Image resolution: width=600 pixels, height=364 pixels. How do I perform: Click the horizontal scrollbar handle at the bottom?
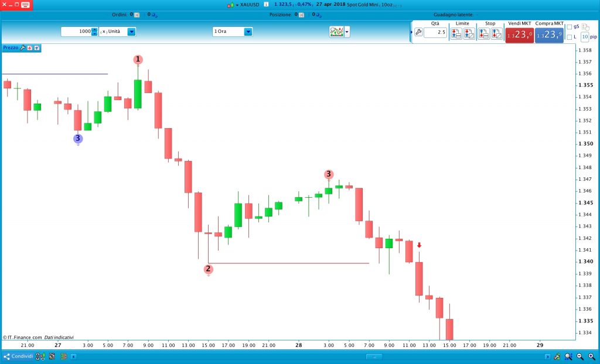coord(374,357)
